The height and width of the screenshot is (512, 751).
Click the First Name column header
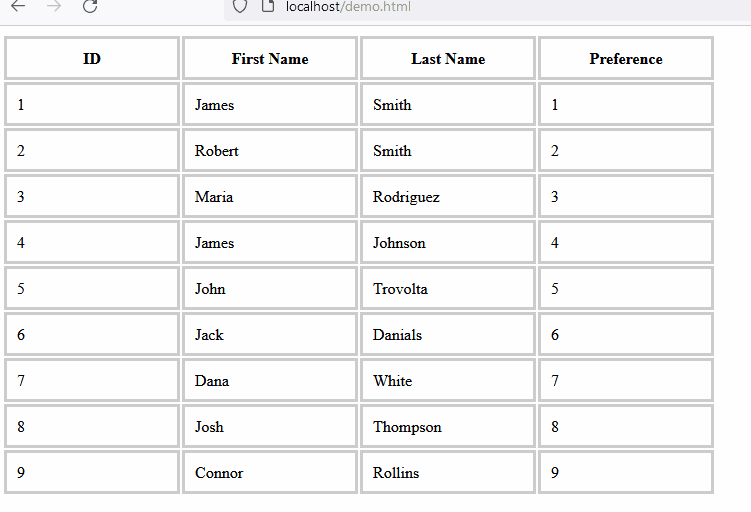click(x=270, y=58)
